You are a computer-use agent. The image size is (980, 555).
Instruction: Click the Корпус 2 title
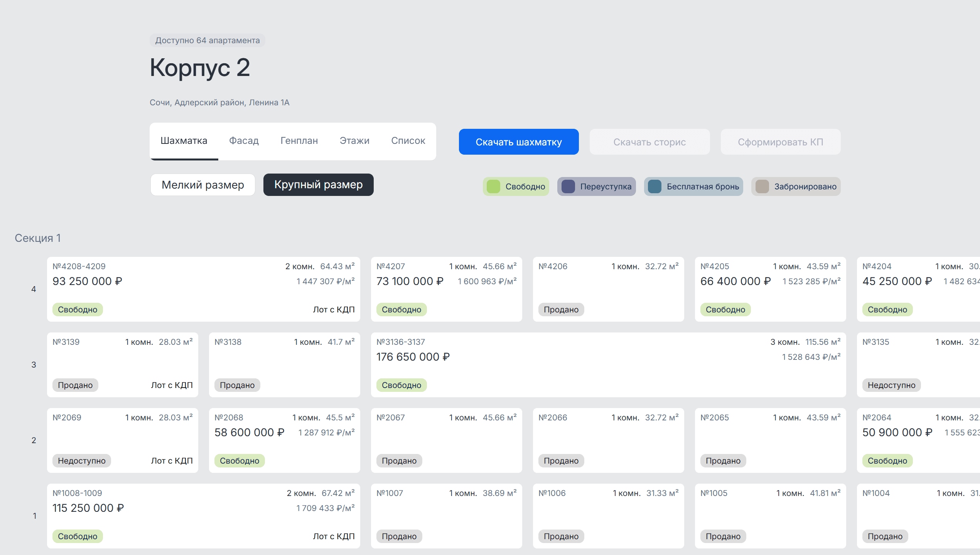tap(200, 68)
